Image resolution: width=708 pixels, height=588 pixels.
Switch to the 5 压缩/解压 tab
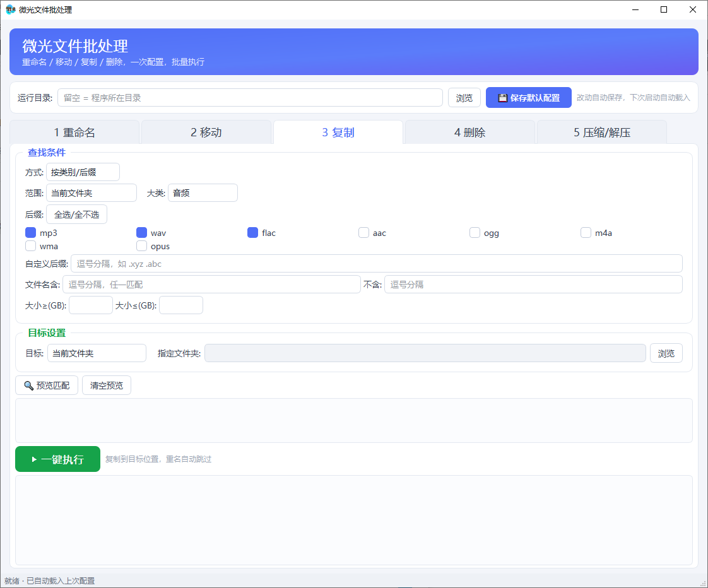pyautogui.click(x=601, y=132)
